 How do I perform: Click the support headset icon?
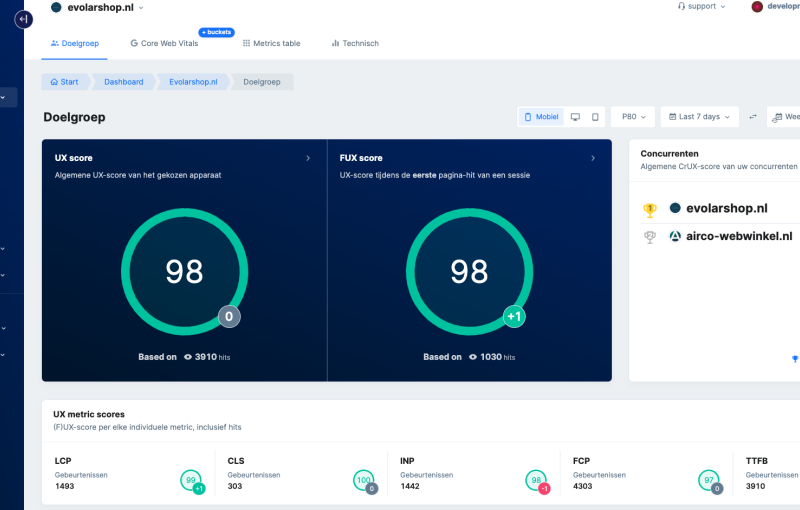coord(681,6)
